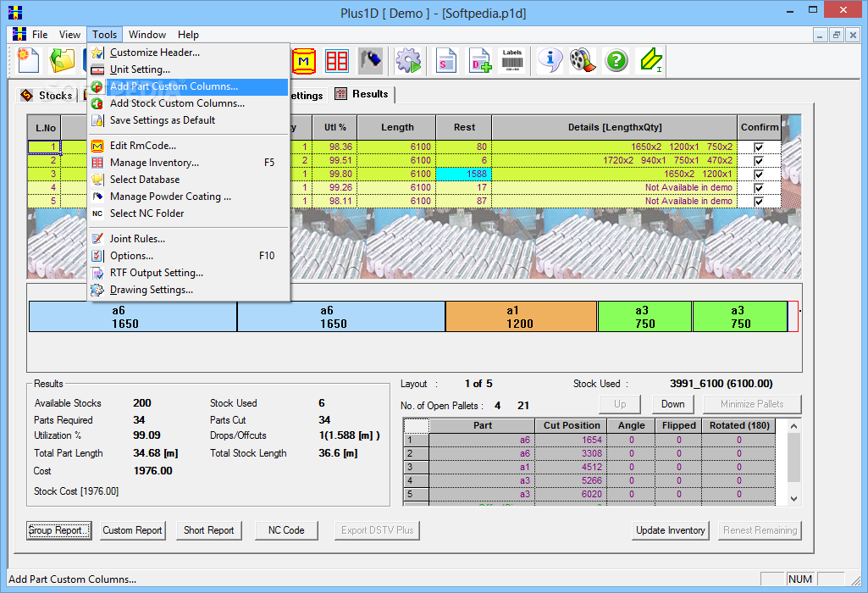Choose Drawing Settings... menu item
The width and height of the screenshot is (868, 593).
click(188, 290)
